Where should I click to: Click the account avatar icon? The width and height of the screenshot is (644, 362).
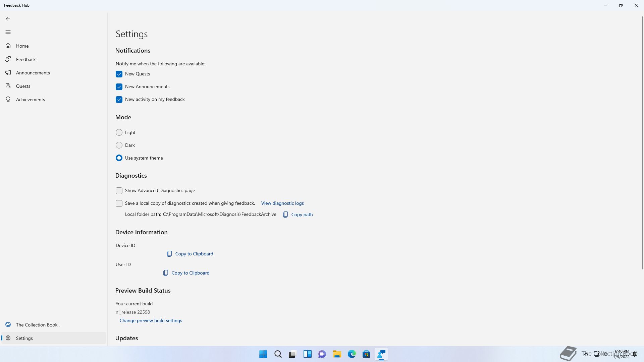[8, 324]
